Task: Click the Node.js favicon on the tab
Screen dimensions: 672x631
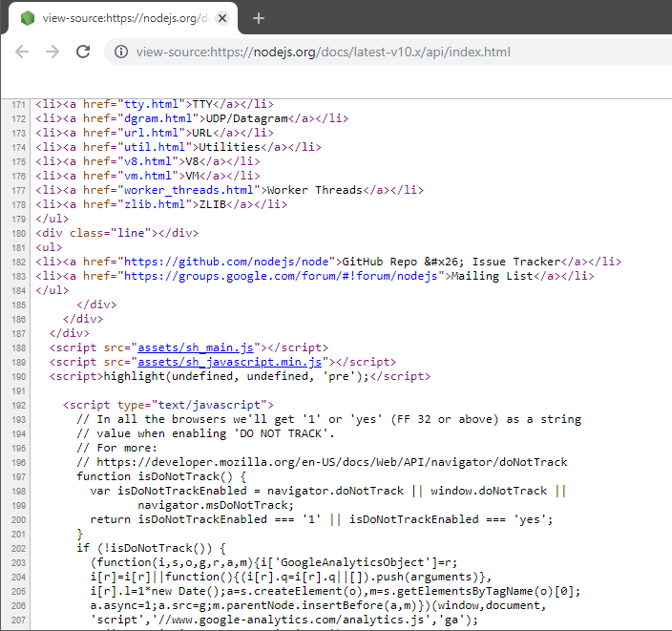Action: pos(28,18)
